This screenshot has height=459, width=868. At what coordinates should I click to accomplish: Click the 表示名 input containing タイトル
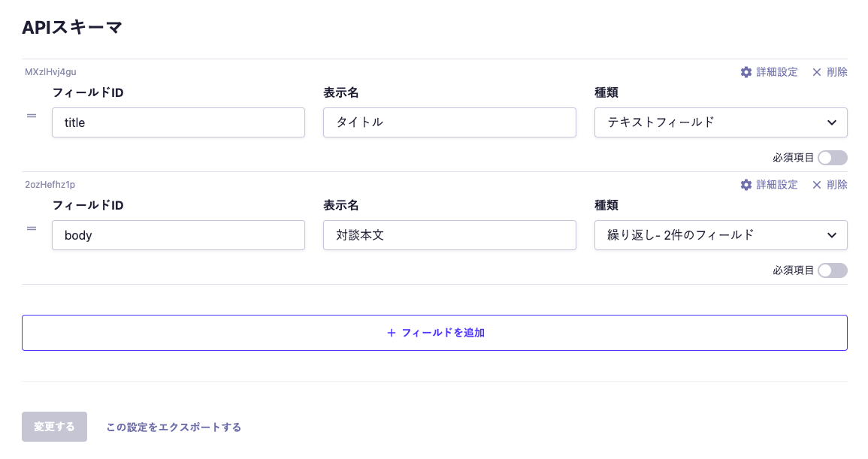click(x=449, y=122)
